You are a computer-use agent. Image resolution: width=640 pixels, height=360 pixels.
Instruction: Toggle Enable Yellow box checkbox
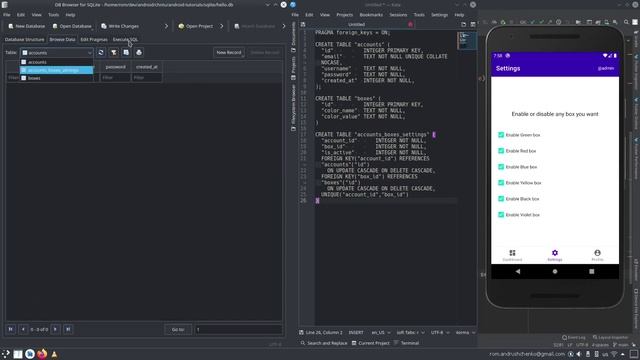pyautogui.click(x=501, y=182)
